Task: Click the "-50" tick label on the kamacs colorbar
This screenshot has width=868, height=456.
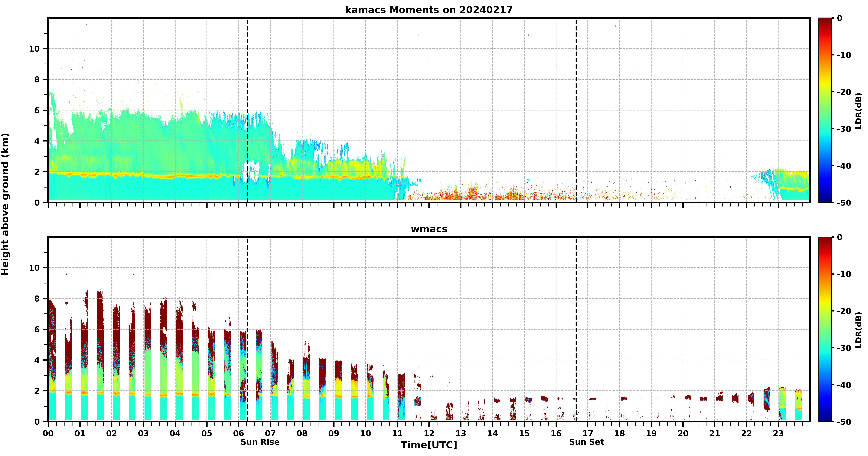Action: click(x=844, y=203)
